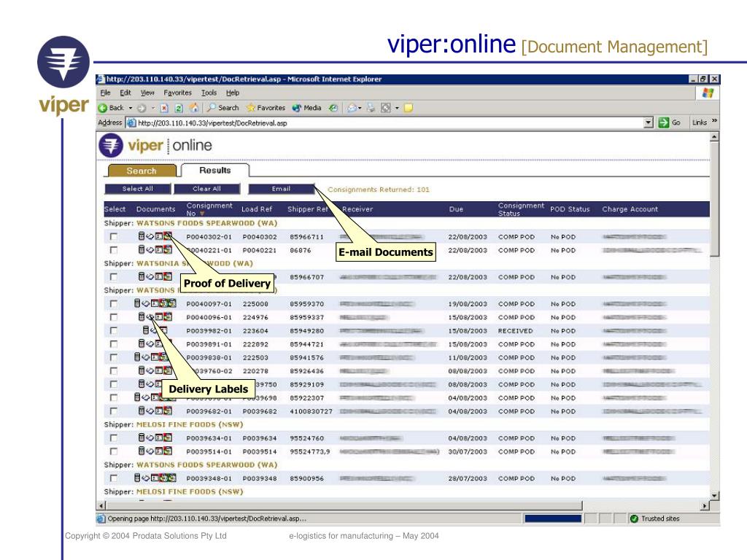This screenshot has width=747, height=560.
Task: Click the yellow note icon in the toolbar
Action: (x=409, y=108)
